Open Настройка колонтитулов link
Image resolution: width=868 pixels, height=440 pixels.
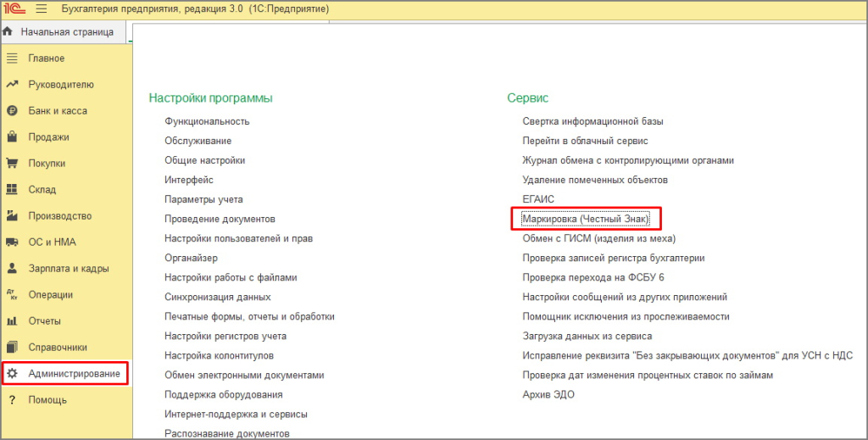coord(220,355)
